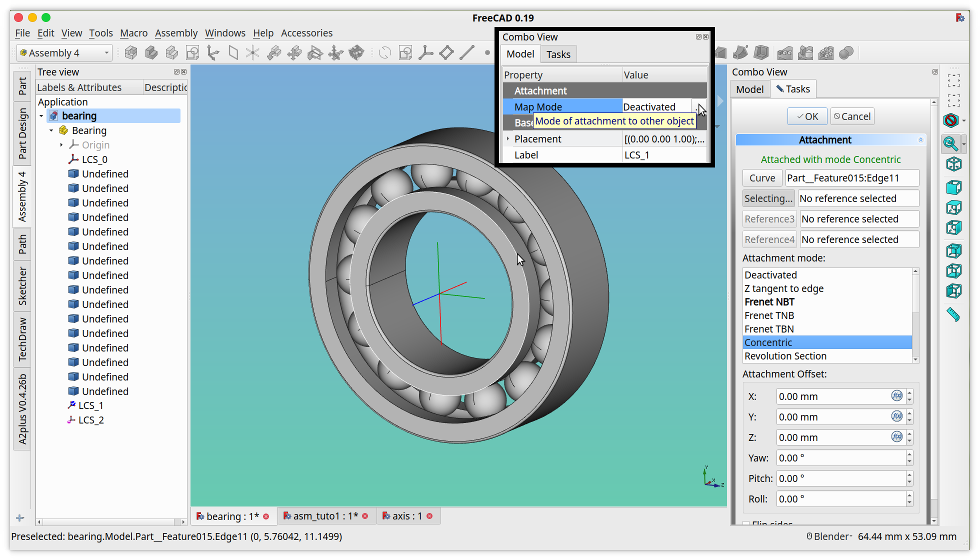Collapse the Bearing part tree node
The image size is (980, 560).
click(51, 130)
